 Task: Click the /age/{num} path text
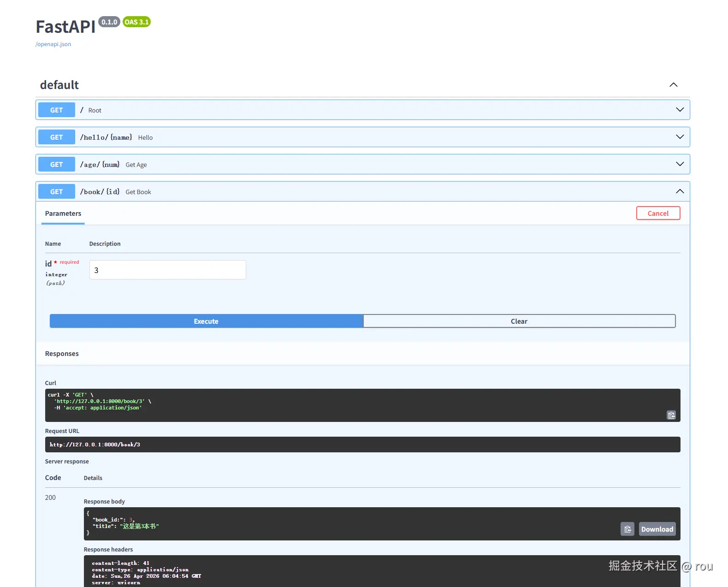coord(100,164)
